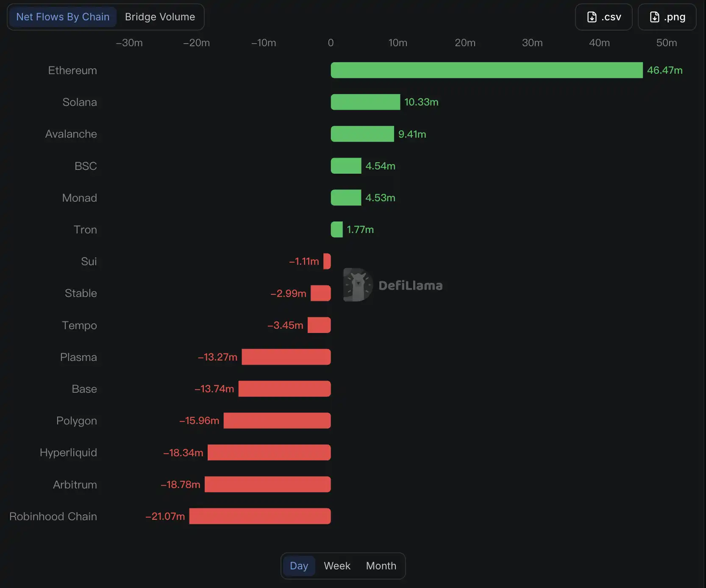Click the Ethereum chain label
The height and width of the screenshot is (588, 706).
(72, 70)
